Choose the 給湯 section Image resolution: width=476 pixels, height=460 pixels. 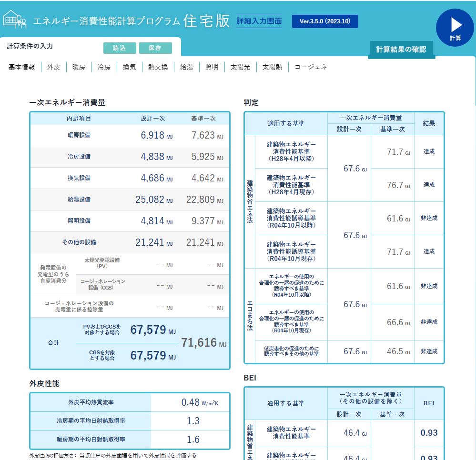[186, 67]
